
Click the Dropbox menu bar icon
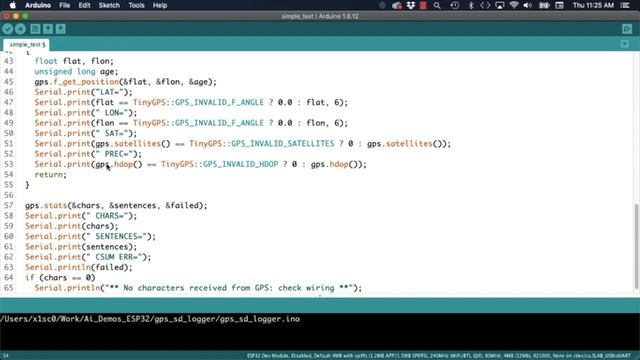(411, 5)
